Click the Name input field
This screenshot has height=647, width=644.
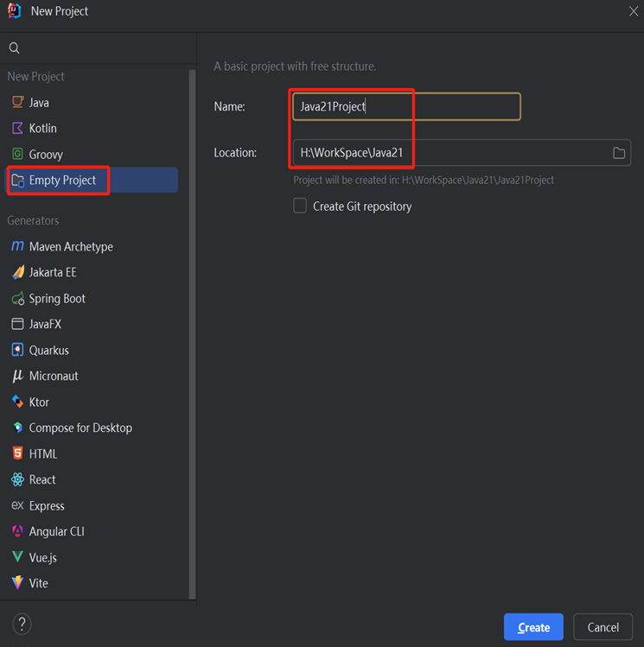click(406, 106)
